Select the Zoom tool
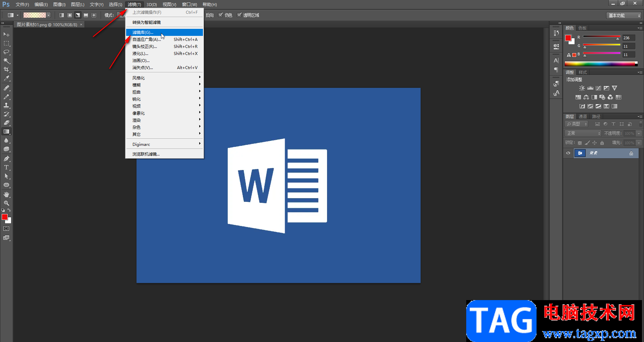The height and width of the screenshot is (342, 644). 6,203
